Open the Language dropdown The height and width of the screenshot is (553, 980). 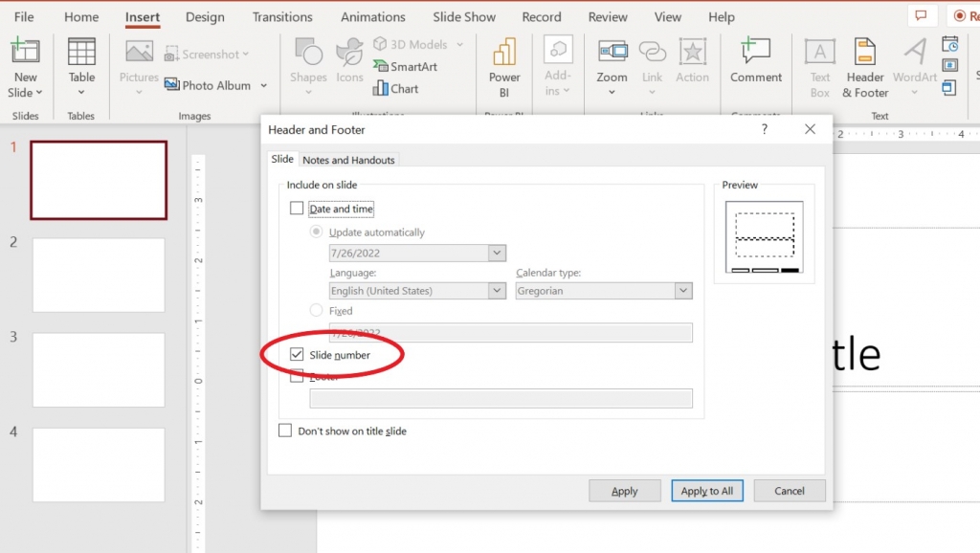point(496,290)
